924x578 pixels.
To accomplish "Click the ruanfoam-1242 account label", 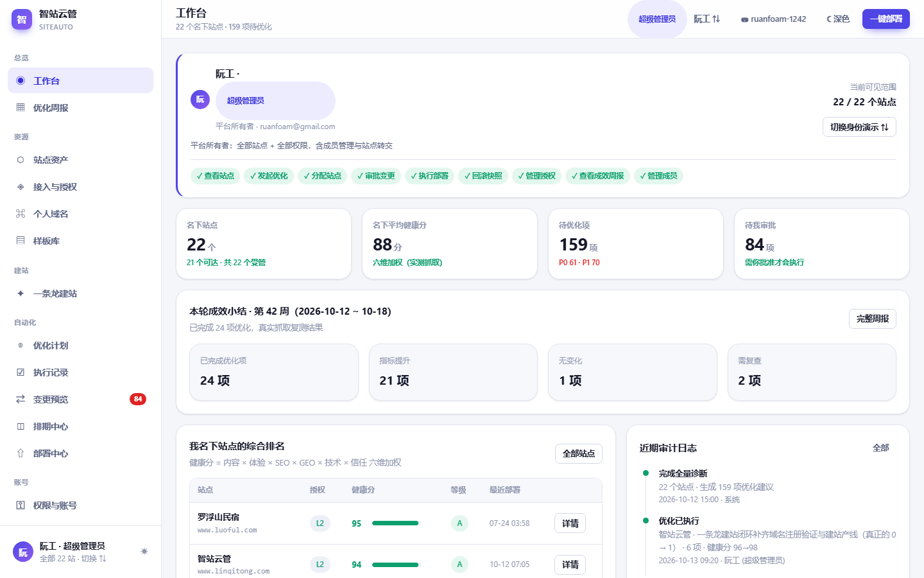I will point(773,19).
